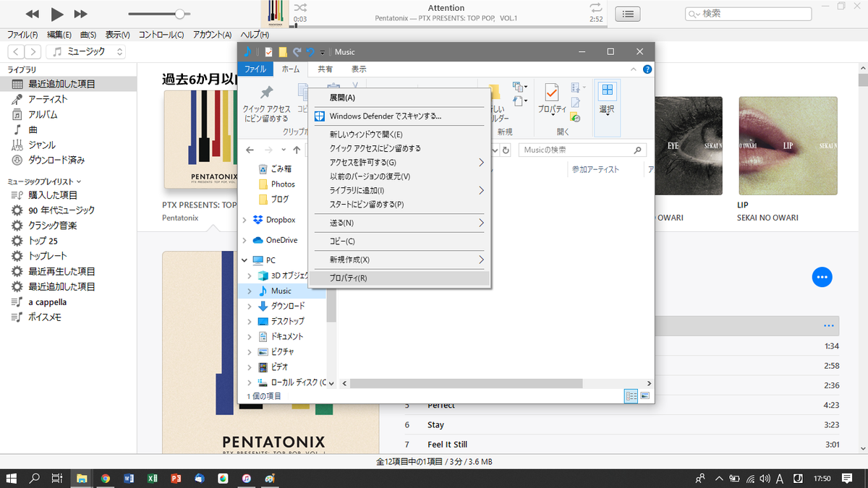The height and width of the screenshot is (488, 868).
Task: Choose 新しいウィンドウで開く(E)
Action: 399,134
